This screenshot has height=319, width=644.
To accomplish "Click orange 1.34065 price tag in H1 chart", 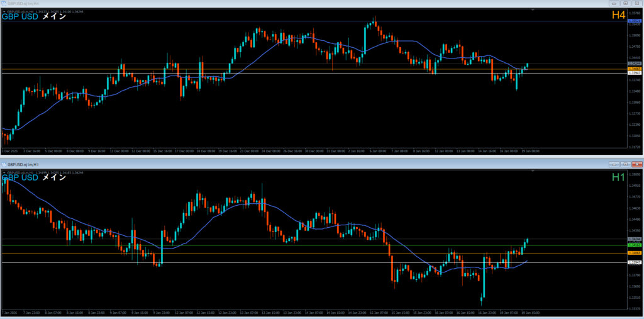I will coord(635,253).
